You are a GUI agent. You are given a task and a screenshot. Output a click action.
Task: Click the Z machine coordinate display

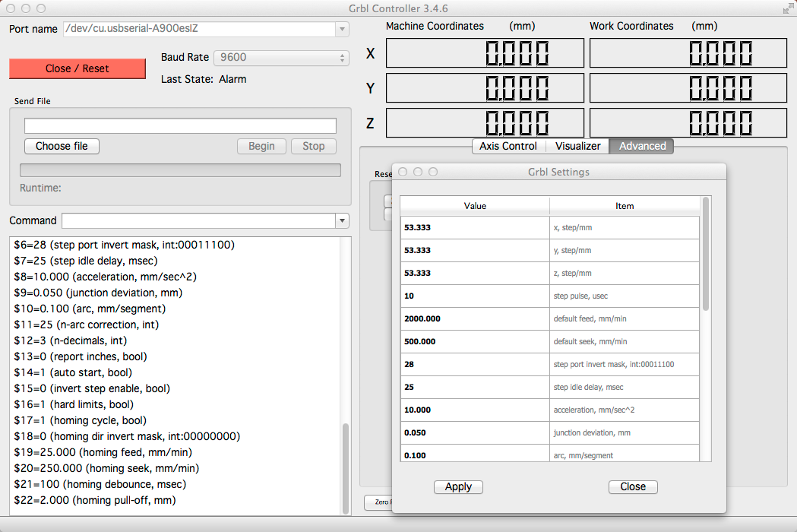[x=485, y=123]
